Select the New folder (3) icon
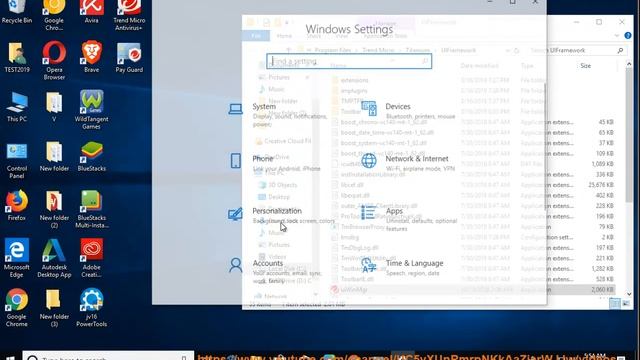The height and width of the screenshot is (360, 640). [54, 308]
